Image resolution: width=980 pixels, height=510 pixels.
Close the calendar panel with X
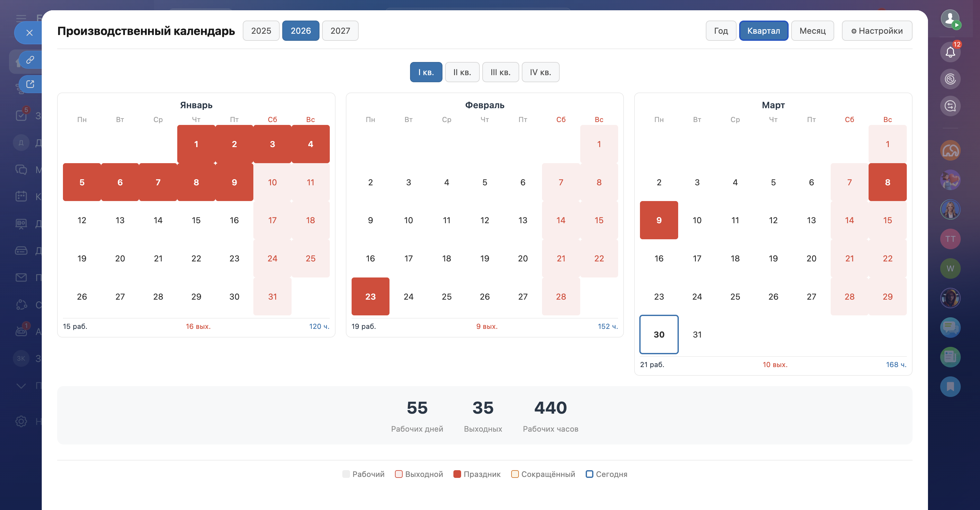pos(29,33)
